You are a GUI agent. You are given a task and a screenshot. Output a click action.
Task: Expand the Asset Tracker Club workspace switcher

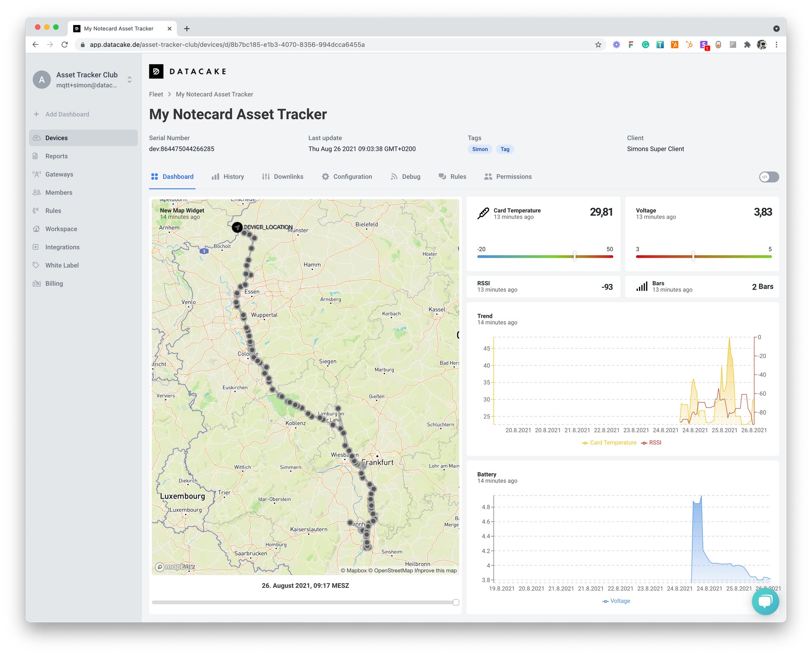[129, 80]
